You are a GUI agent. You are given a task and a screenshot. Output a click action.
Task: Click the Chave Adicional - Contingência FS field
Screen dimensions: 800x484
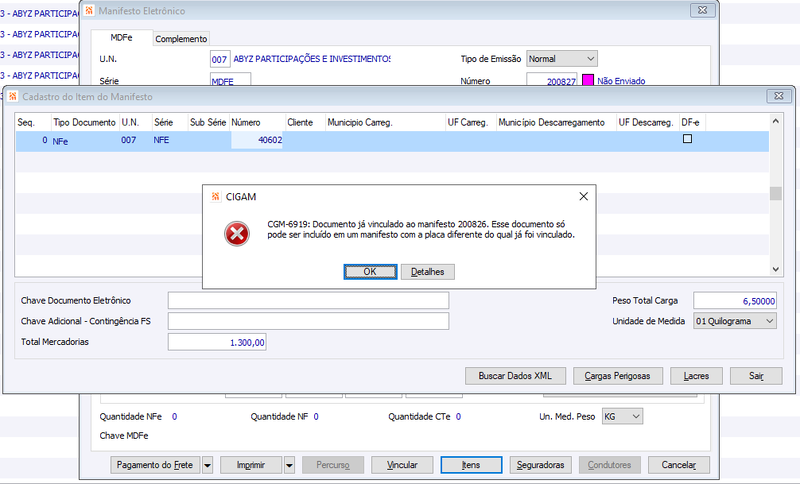pos(308,321)
